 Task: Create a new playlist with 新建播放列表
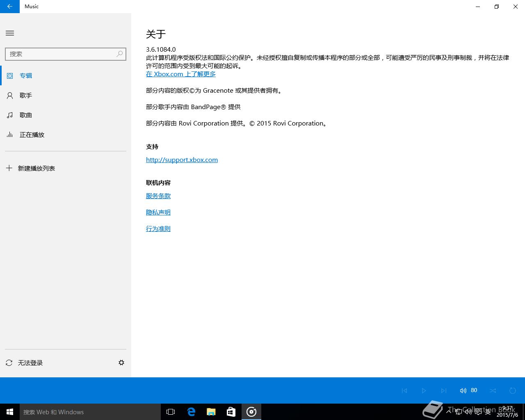(66, 168)
